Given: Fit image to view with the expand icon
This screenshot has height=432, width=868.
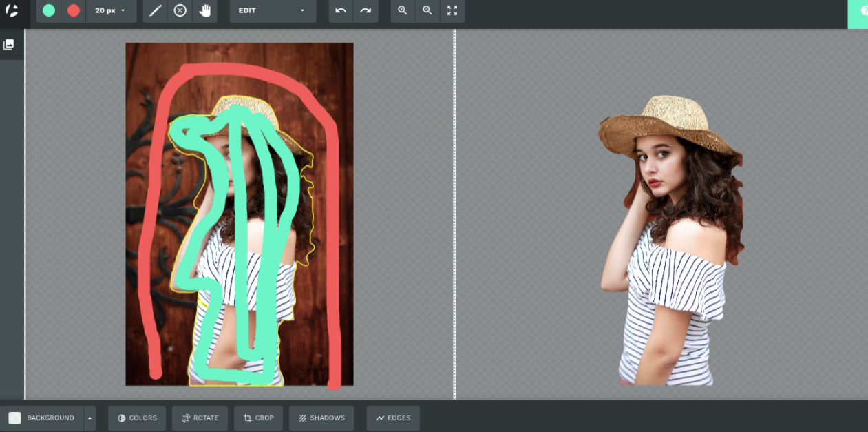Looking at the screenshot, I should pos(452,11).
